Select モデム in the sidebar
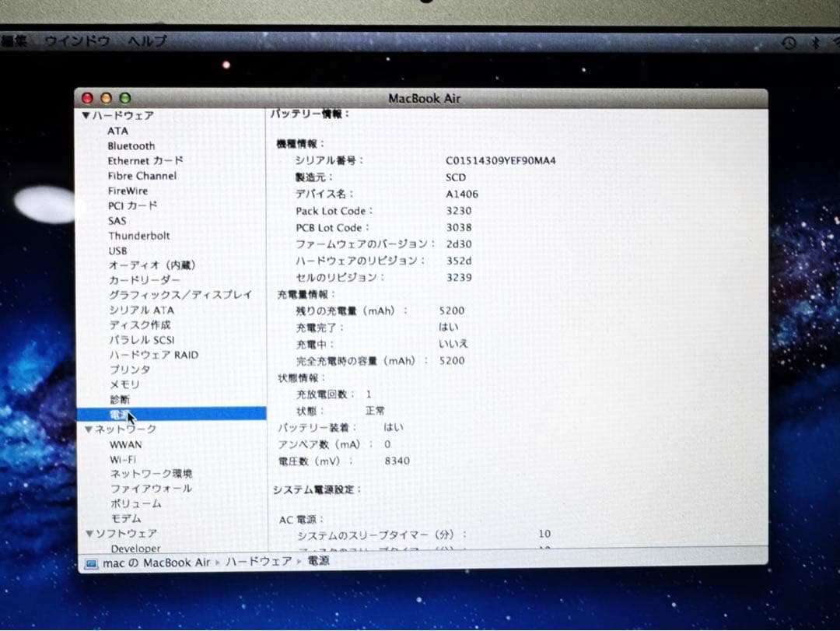 126,518
